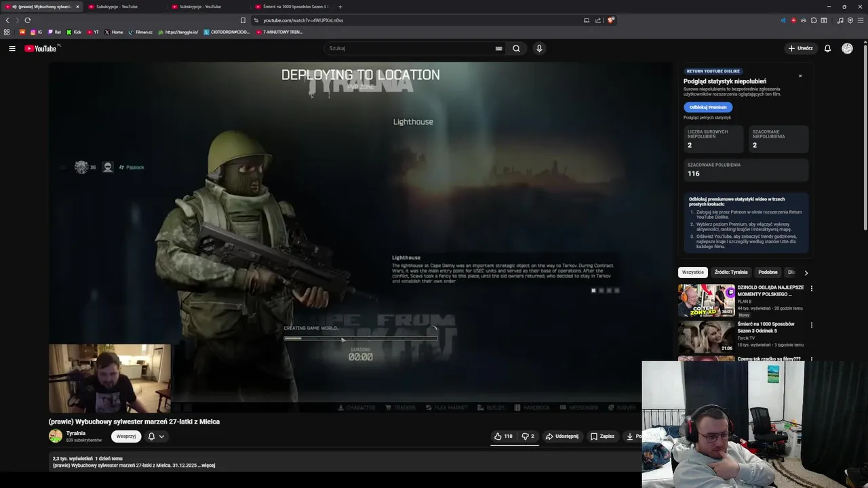Open the on-screen keyboard icon in search box

coord(498,48)
